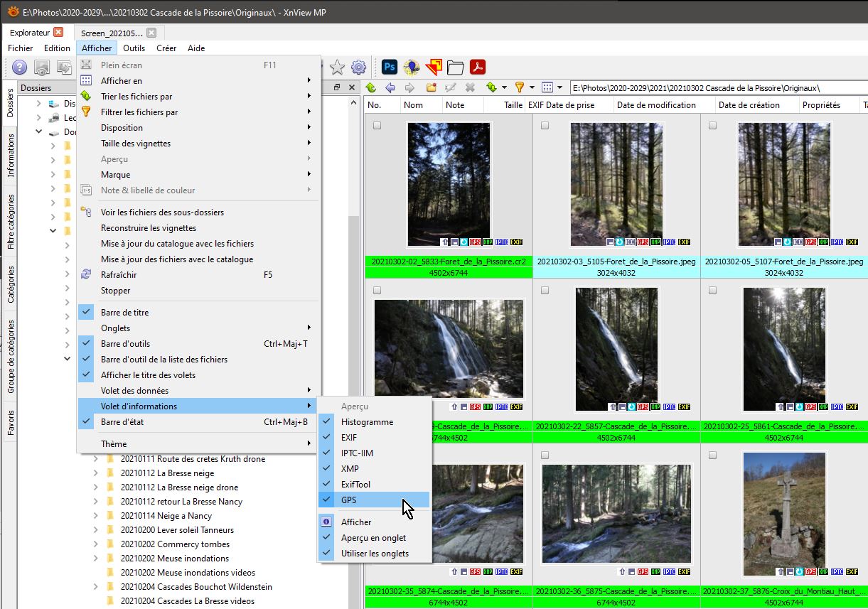Toggle Histogramme in the info panel submenu

(x=366, y=422)
